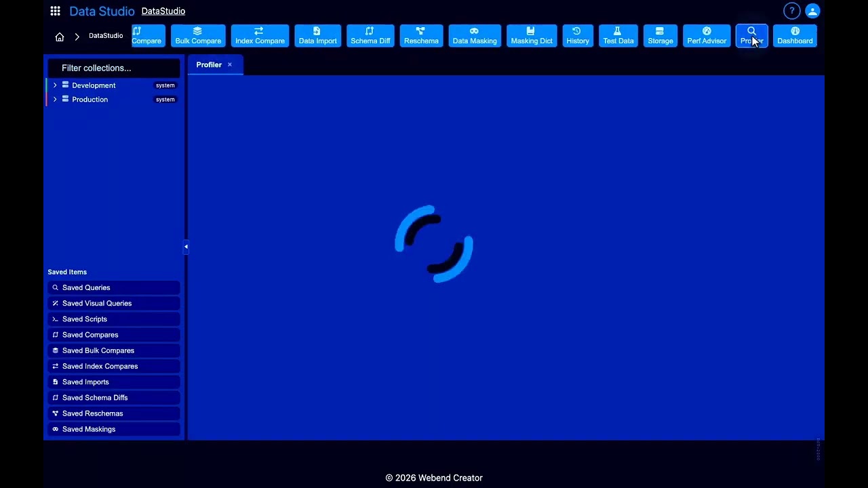Open Saved Compares
Screen dimensions: 868x488
(114, 335)
